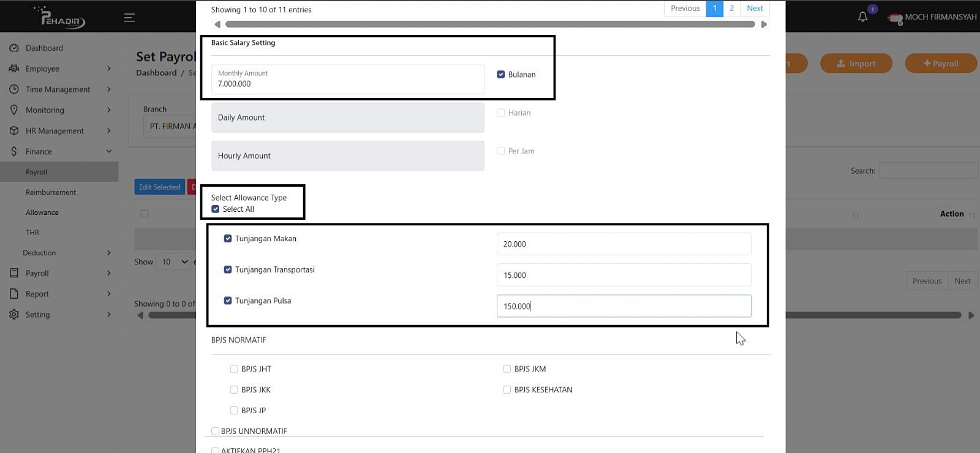This screenshot has width=980, height=453.
Task: Collapse the Finance sidebar section
Action: (x=109, y=152)
